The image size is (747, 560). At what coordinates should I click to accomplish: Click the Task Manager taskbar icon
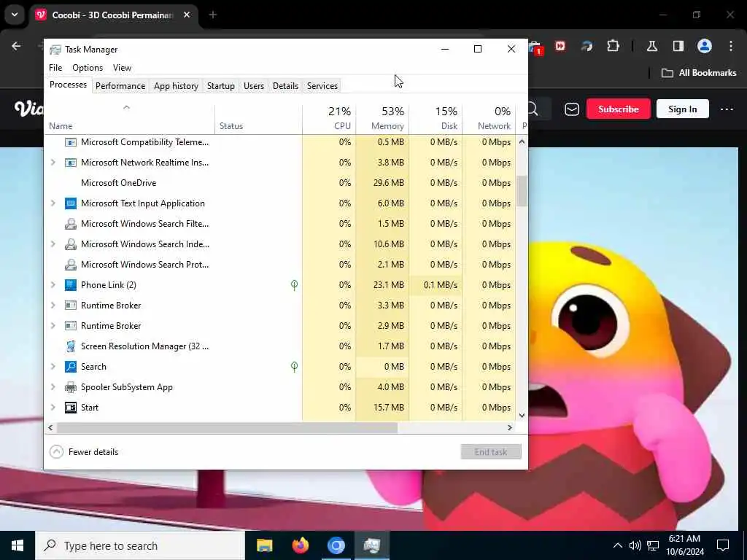[371, 545]
